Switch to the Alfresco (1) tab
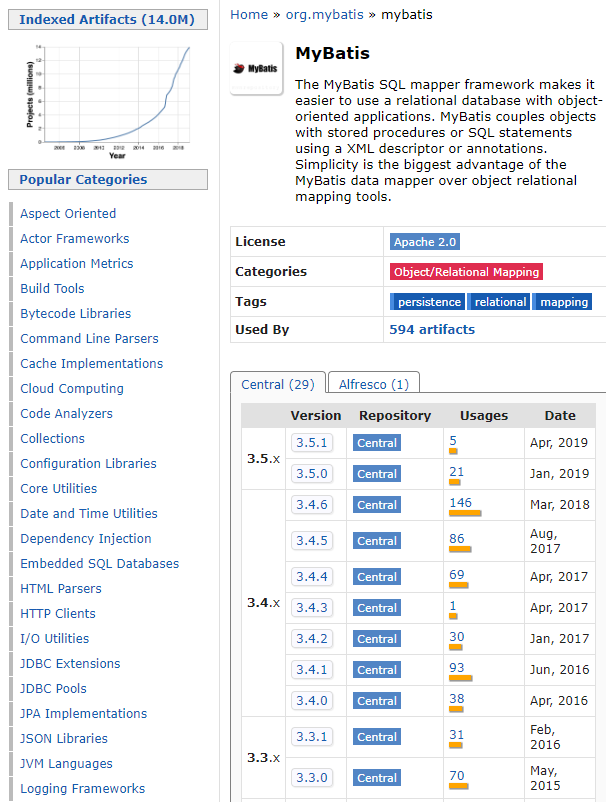The width and height of the screenshot is (606, 802). (x=374, y=384)
